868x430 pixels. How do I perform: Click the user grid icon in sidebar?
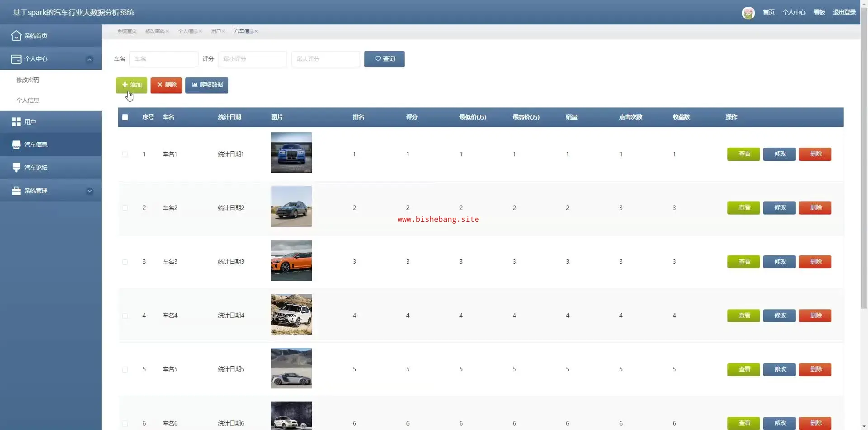tap(16, 122)
